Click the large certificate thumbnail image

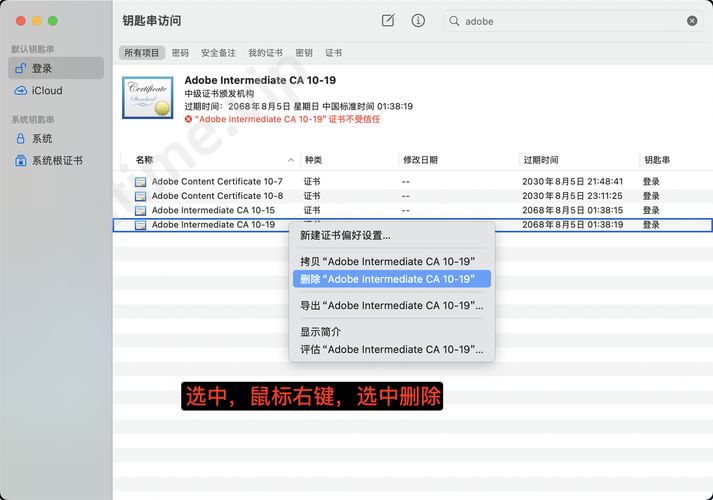coord(147,98)
